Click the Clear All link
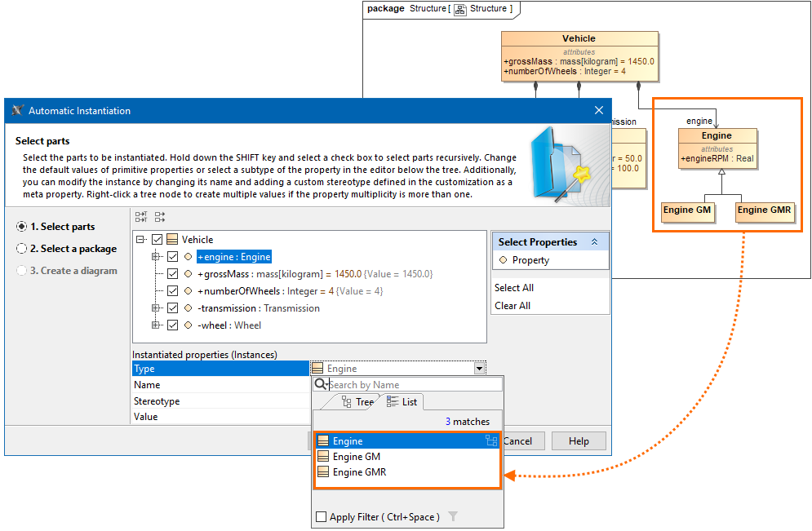812x531 pixels. (512, 306)
